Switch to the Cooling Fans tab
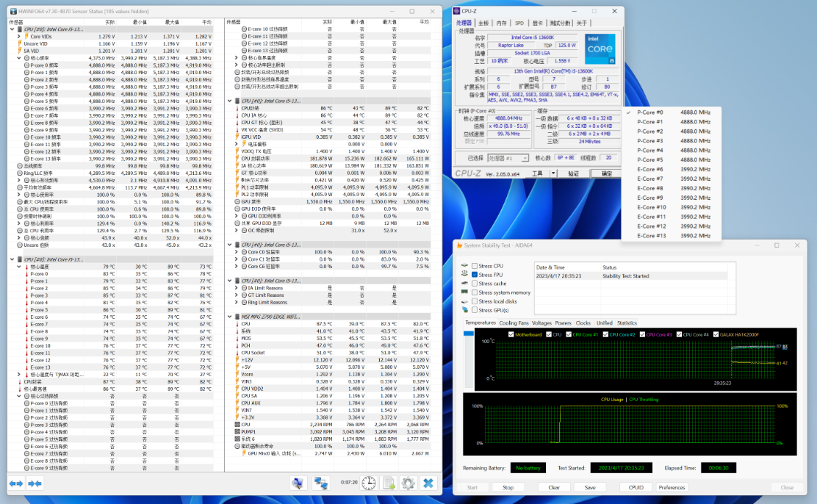 pyautogui.click(x=513, y=323)
